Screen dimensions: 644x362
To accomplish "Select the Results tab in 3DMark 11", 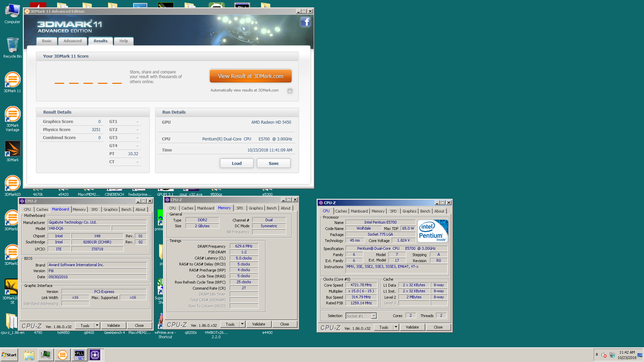I will pos(101,41).
